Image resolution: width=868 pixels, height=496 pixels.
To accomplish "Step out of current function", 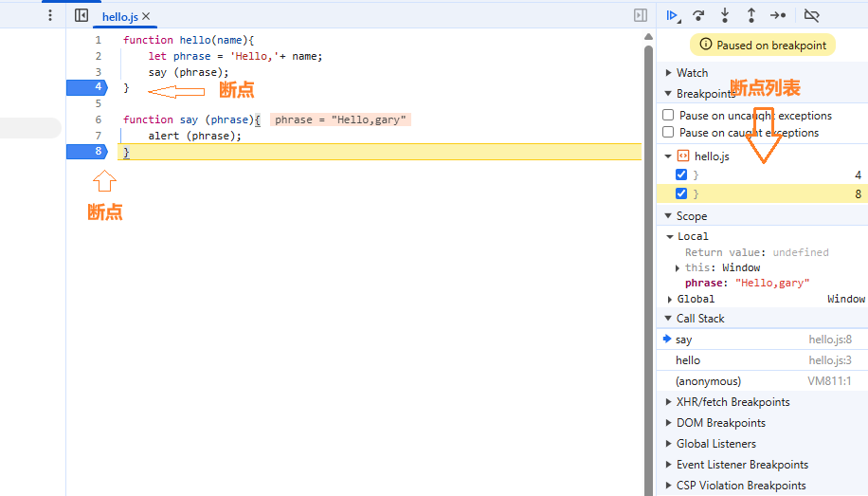I will tap(751, 15).
